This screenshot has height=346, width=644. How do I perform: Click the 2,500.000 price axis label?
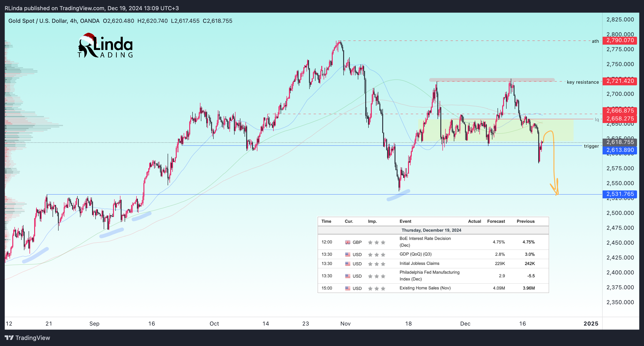pos(620,213)
